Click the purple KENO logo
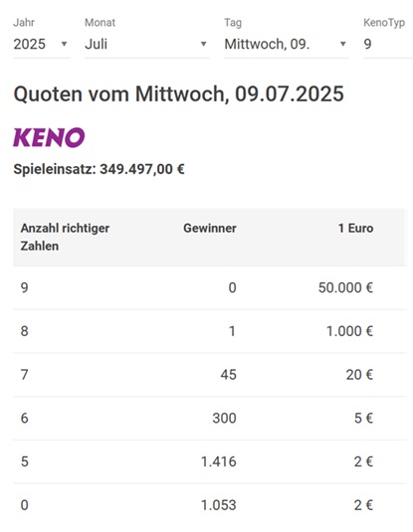 (49, 137)
